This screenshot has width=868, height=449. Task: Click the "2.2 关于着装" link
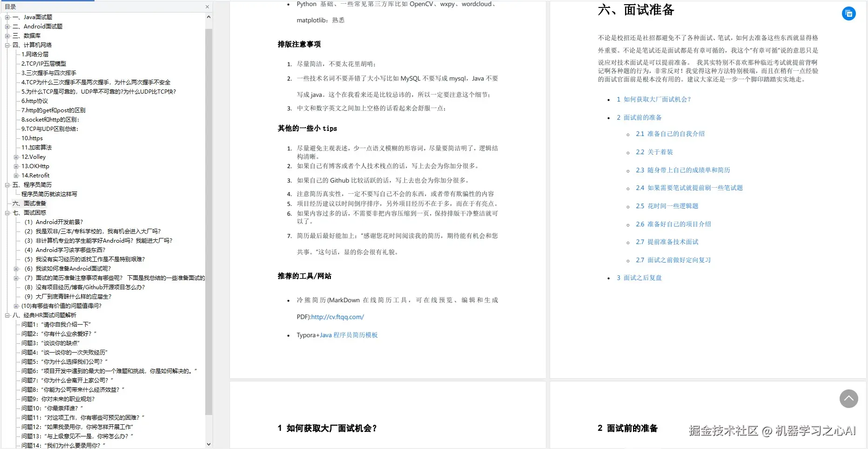[654, 152]
